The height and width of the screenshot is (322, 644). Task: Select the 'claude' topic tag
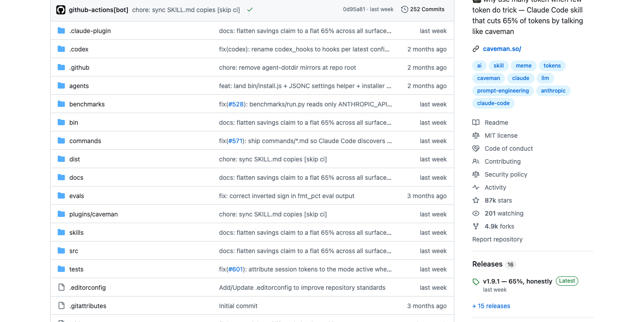tap(521, 78)
